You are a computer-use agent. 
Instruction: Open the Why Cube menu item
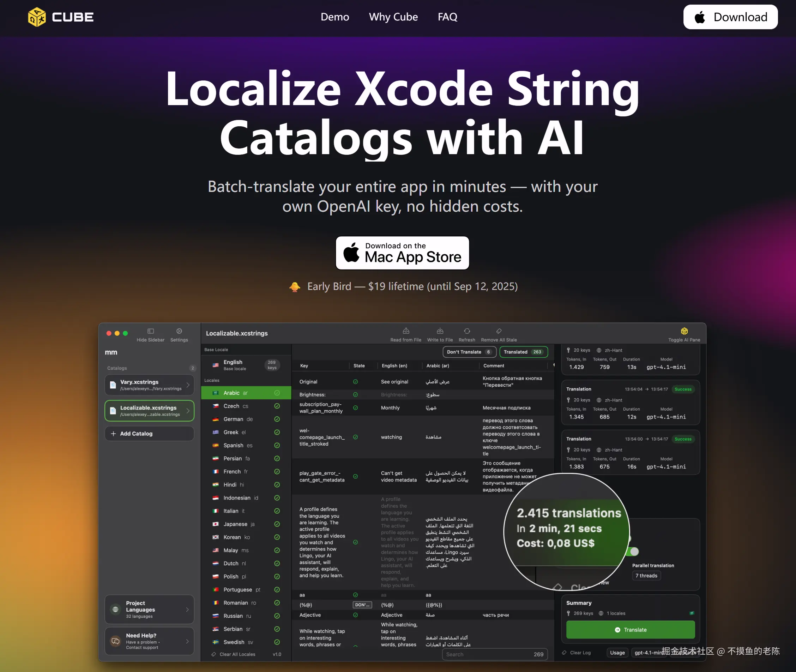pos(393,17)
